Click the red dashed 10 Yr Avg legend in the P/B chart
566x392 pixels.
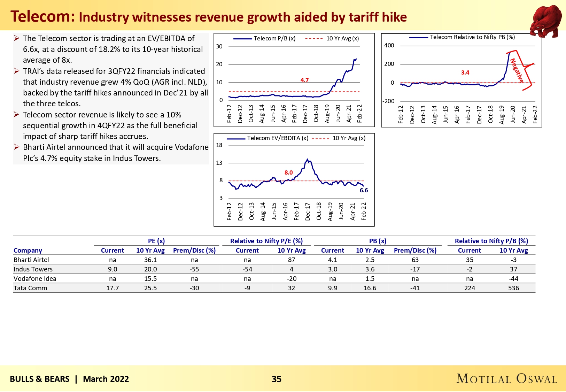click(x=314, y=39)
